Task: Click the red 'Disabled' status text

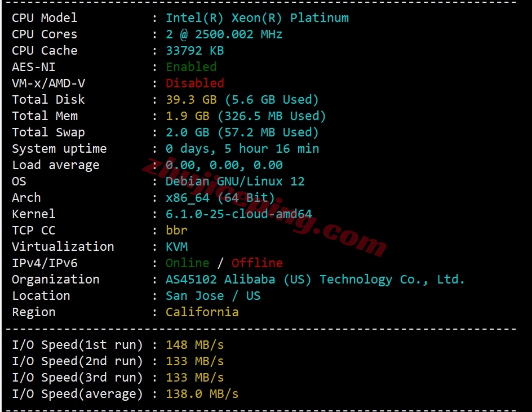Action: click(x=195, y=83)
